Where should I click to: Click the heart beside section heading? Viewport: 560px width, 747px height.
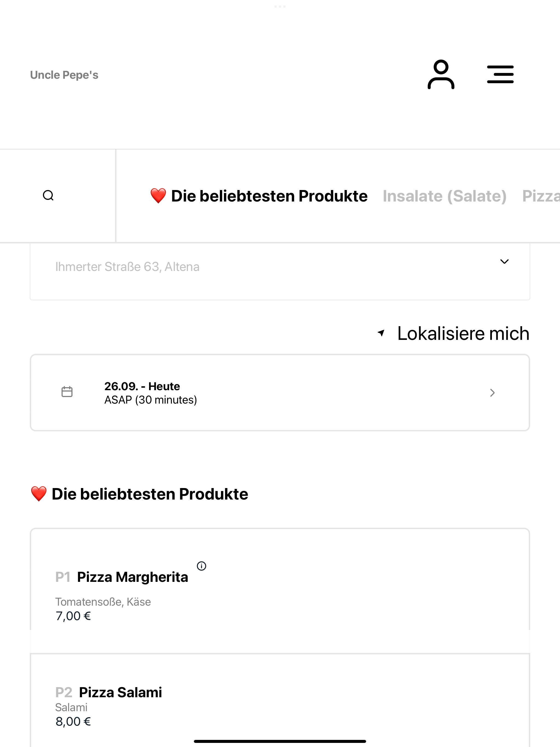pyautogui.click(x=39, y=494)
